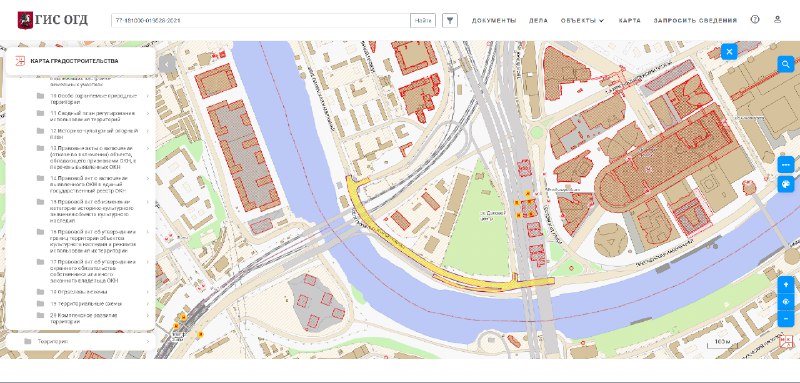Click the top search input field
This screenshot has height=383, width=800.
pos(261,20)
